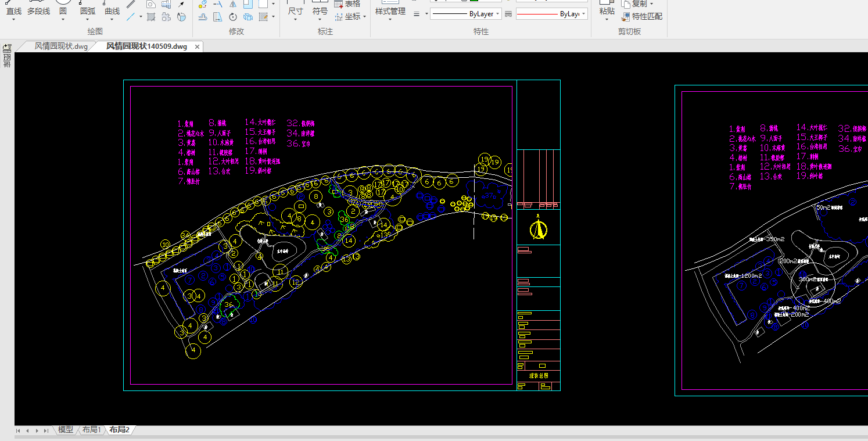Open the 样式管理 dropdown

point(389,20)
